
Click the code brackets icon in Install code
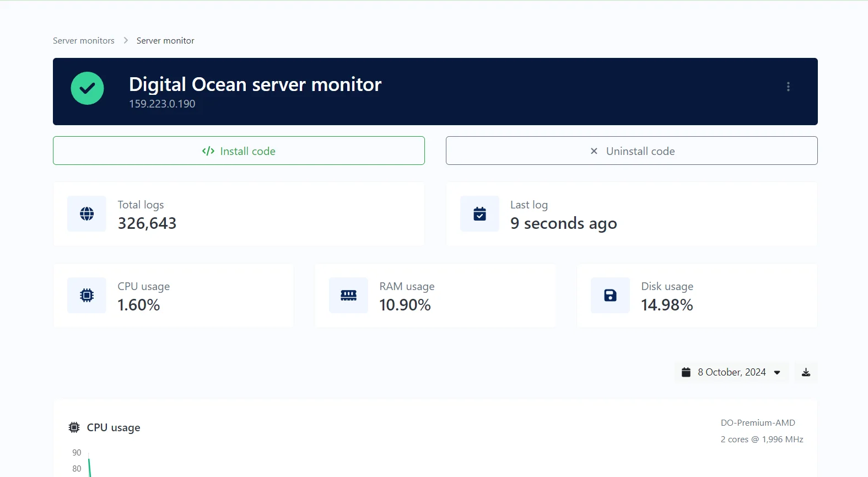pos(208,151)
